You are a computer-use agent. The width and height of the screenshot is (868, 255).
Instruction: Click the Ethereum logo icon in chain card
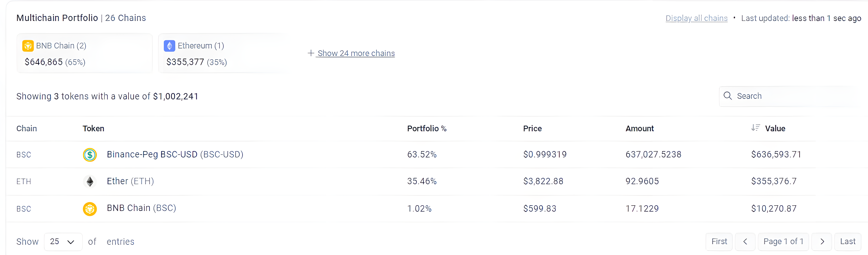pyautogui.click(x=169, y=45)
